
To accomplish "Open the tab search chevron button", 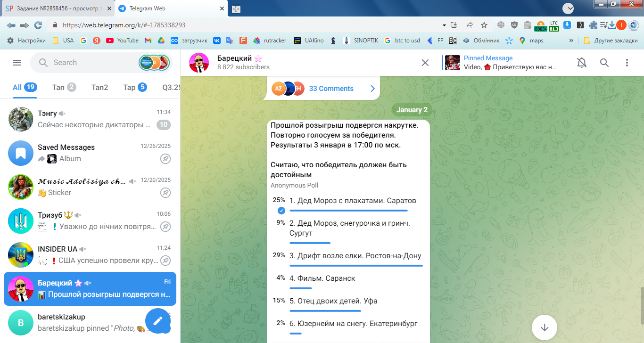I will [568, 8].
